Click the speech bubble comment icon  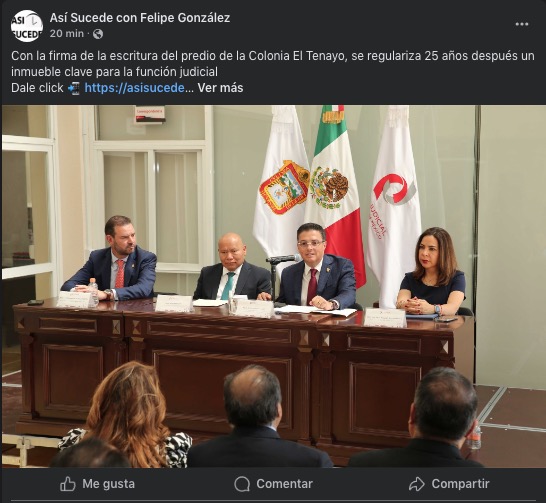coord(242,484)
